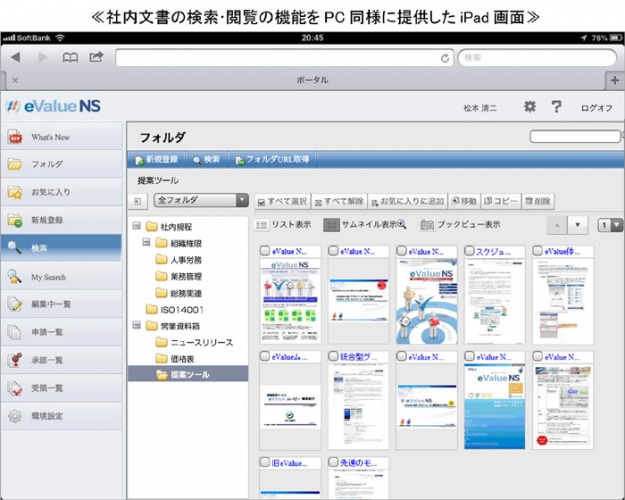The image size is (625, 500).
Task: Focus folder page search box
Action: (575, 137)
